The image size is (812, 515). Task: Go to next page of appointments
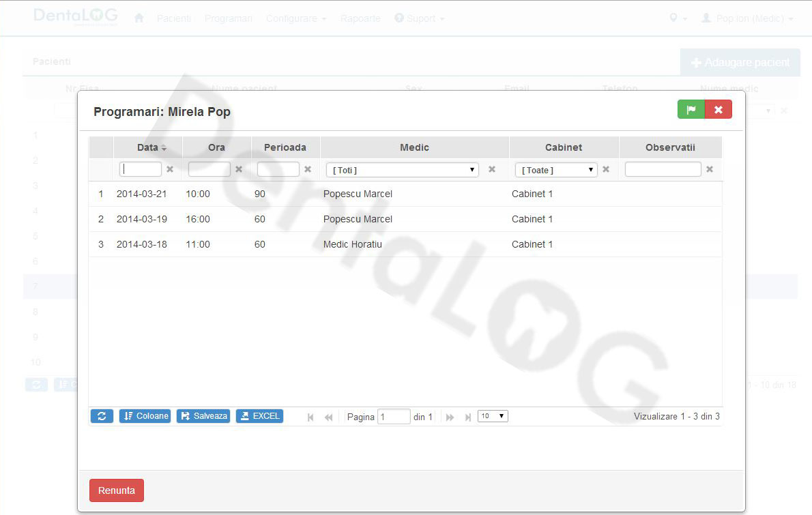(450, 417)
